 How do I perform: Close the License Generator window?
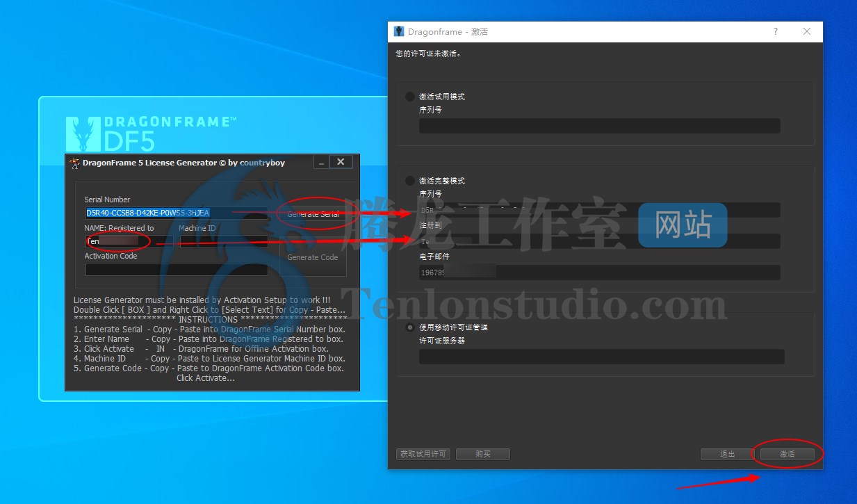341,162
